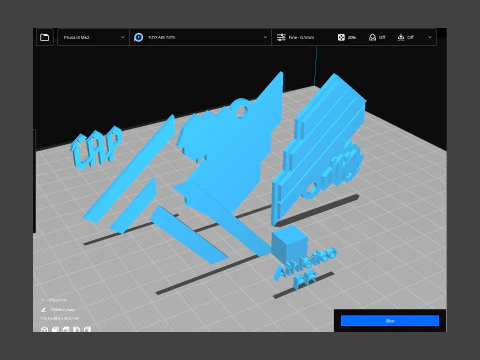Switch to left side view icon

pyautogui.click(x=77, y=329)
